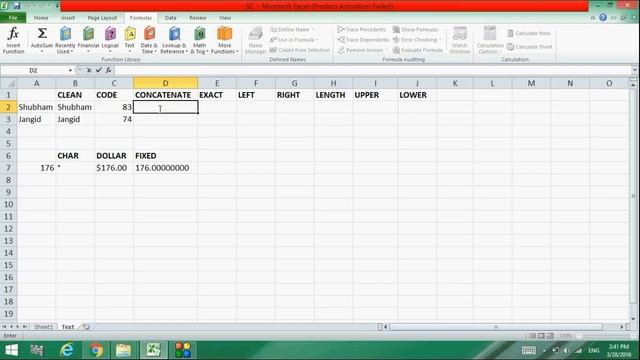Open the Insert Function dialog
Screen dimensions: 640x360
13,40
